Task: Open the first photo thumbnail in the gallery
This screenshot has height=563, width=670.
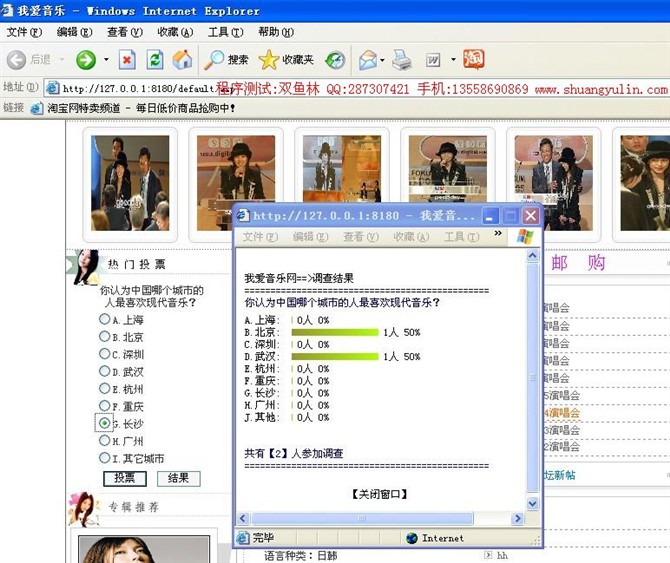Action: [x=130, y=183]
